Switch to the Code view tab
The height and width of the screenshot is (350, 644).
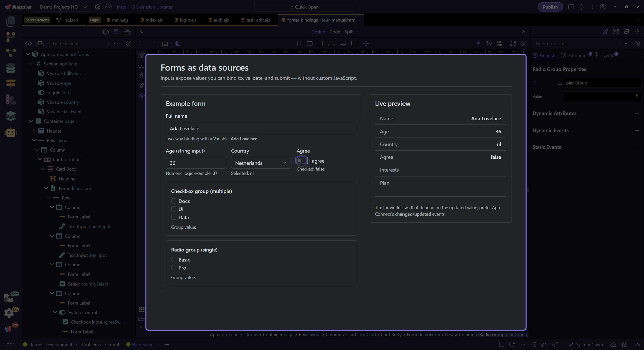tap(334, 32)
